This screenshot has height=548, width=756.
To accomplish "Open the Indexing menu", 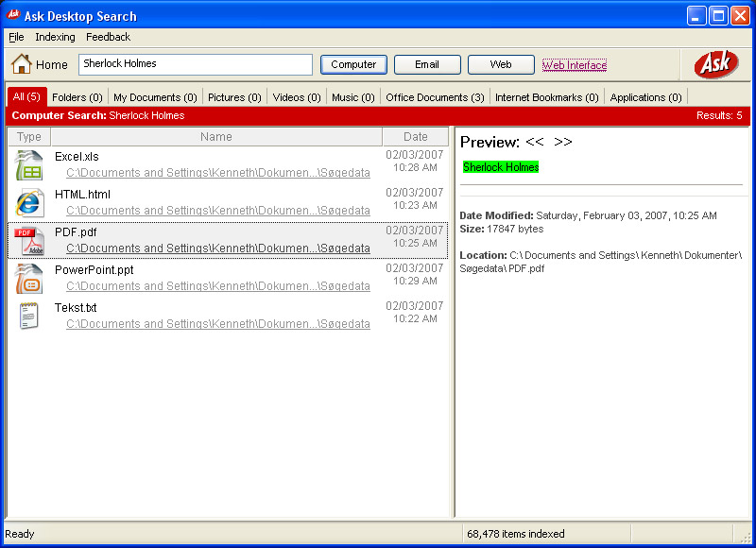I will (x=55, y=37).
